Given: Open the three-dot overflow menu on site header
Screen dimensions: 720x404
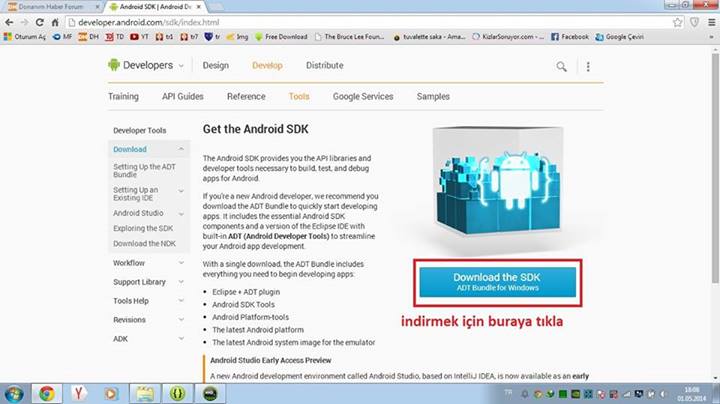Looking at the screenshot, I should [x=588, y=67].
